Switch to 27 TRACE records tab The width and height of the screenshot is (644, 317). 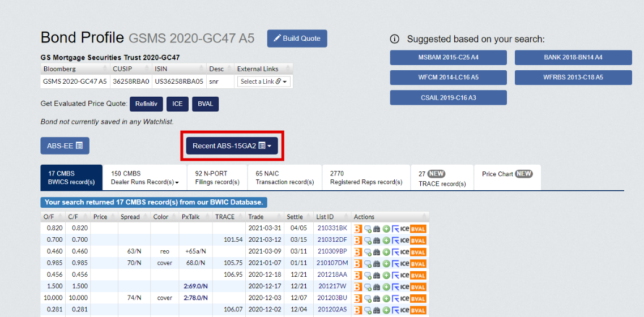[442, 178]
